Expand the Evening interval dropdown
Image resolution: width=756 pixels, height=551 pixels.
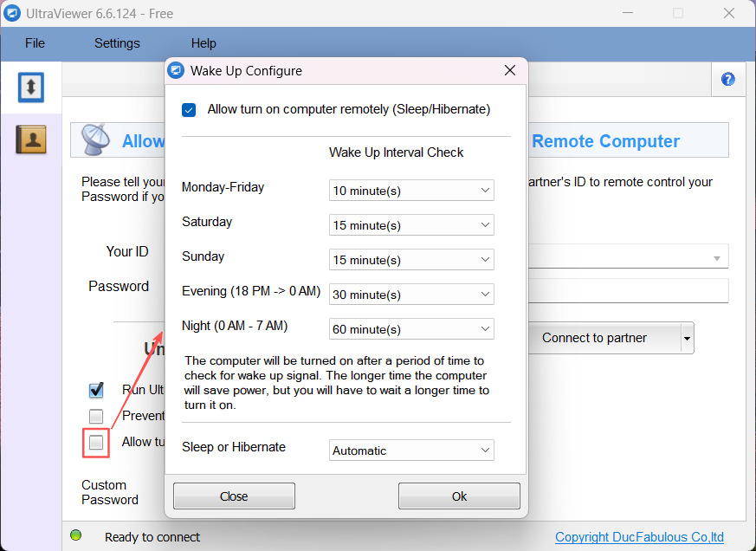(x=411, y=295)
